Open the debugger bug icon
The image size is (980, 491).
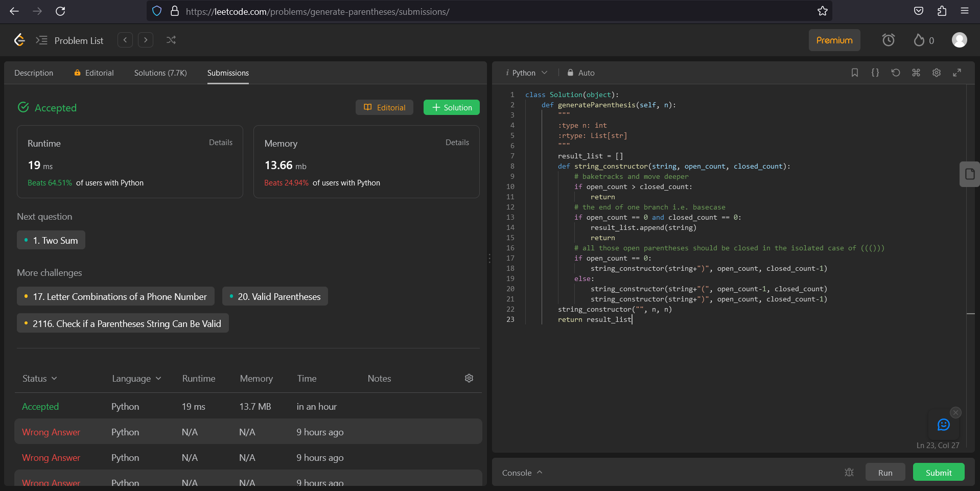point(849,473)
